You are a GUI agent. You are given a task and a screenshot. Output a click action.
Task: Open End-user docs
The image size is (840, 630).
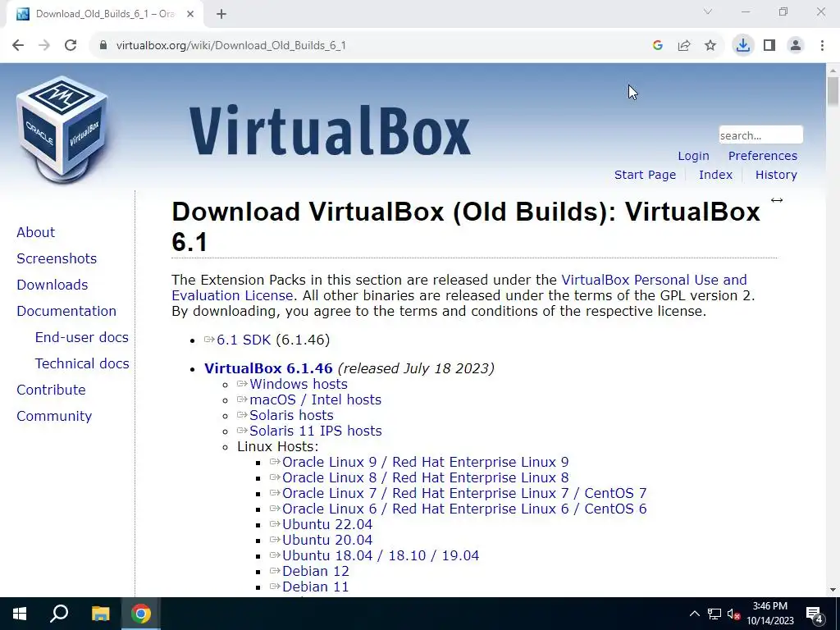(x=81, y=337)
